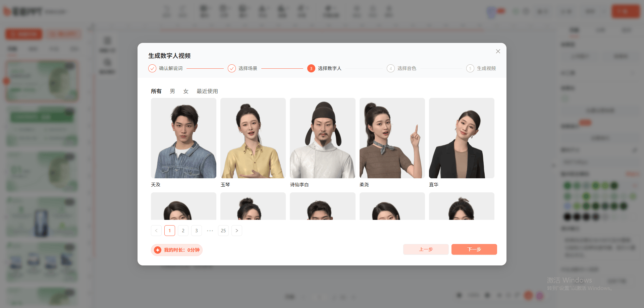Click the 选择场景 step checkmark icon
Image resolution: width=644 pixels, height=308 pixels.
232,68
